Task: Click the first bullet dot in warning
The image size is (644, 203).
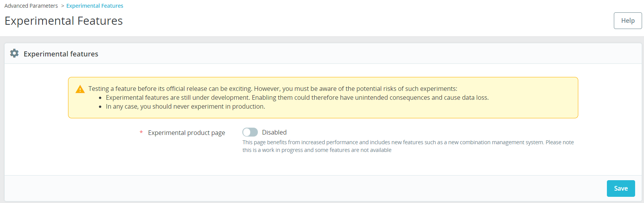Action: 100,98
